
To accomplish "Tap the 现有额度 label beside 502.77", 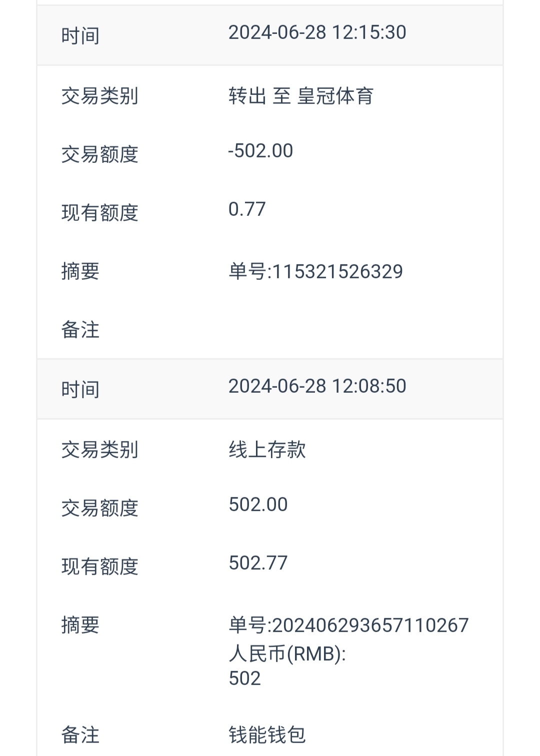I will tap(99, 567).
